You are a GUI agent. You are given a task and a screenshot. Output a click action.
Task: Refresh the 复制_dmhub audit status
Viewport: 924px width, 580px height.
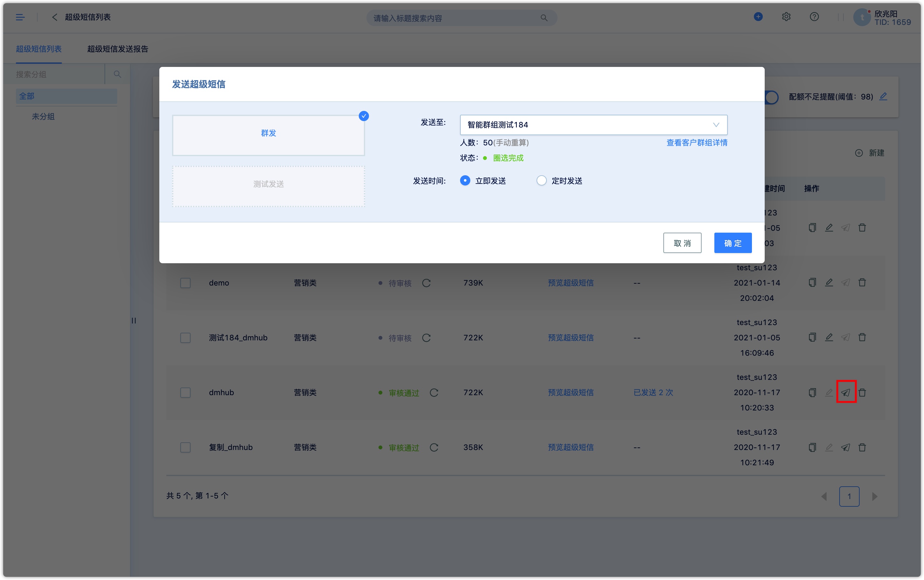[x=434, y=448]
